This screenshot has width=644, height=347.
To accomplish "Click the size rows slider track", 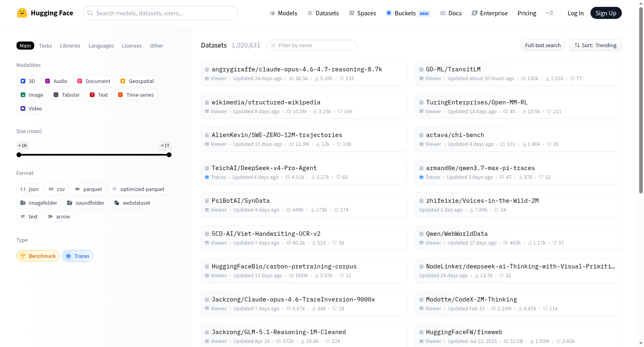I will point(94,155).
